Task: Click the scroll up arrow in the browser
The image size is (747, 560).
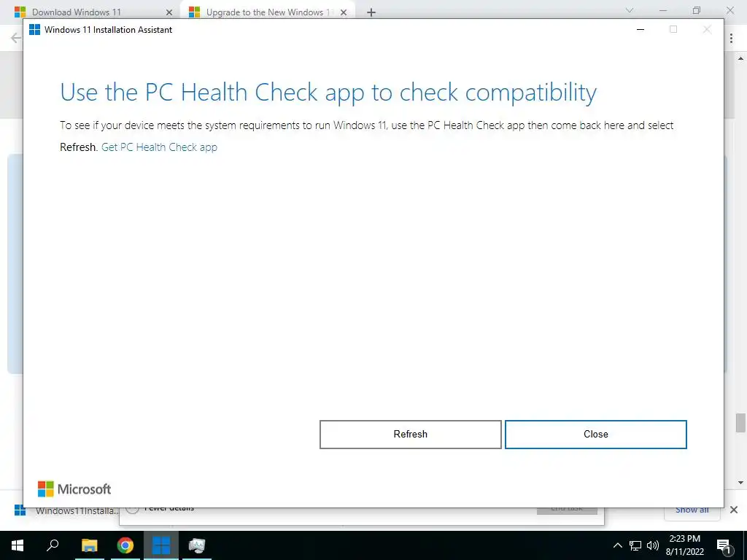Action: click(740, 58)
